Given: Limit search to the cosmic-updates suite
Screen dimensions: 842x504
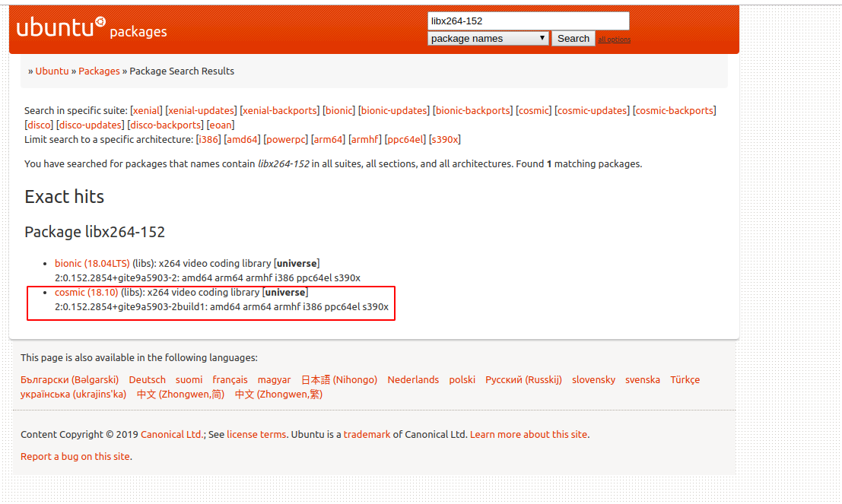Looking at the screenshot, I should pyautogui.click(x=593, y=110).
